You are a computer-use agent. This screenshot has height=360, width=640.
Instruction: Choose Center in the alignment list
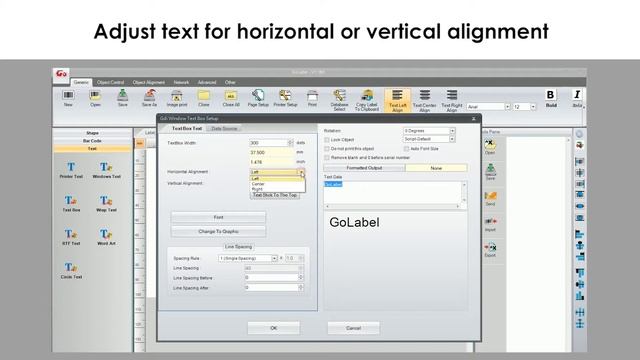coord(258,184)
